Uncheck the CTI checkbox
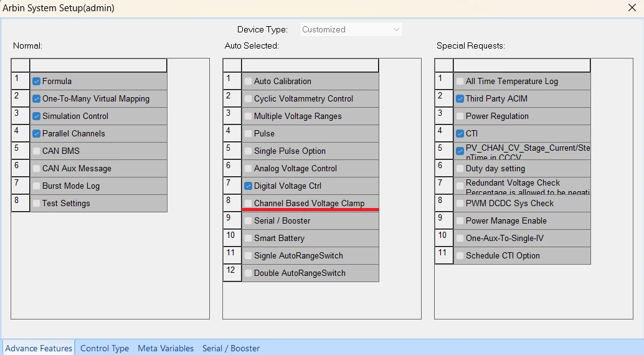The image size is (644, 355). tap(460, 133)
